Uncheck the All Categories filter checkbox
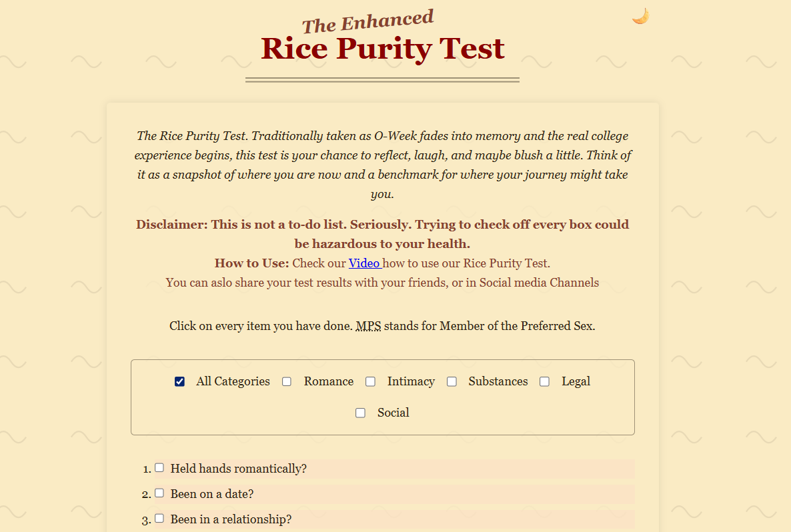791x532 pixels. pyautogui.click(x=179, y=381)
